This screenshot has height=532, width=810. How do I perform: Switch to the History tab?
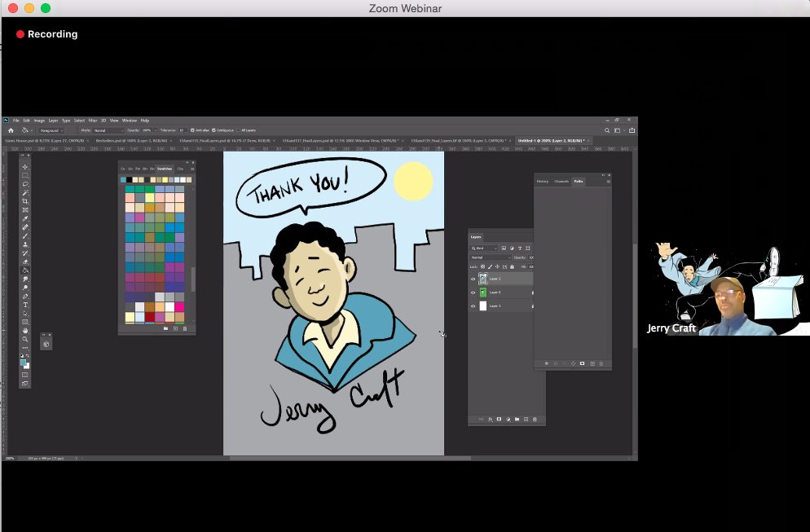(543, 182)
